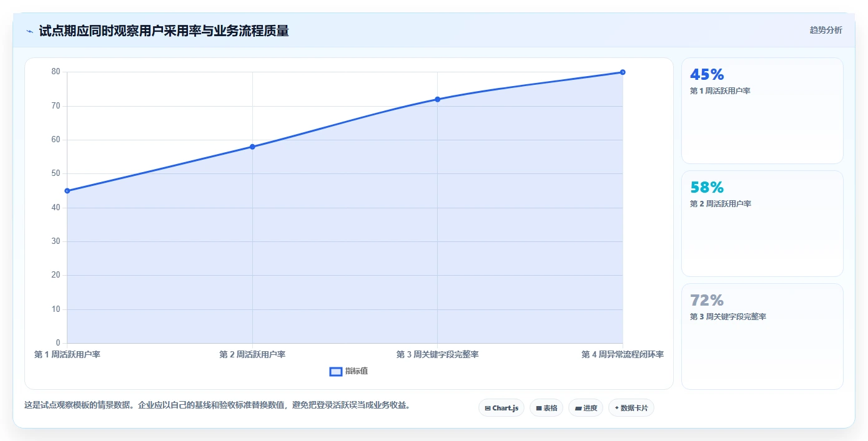Click the 趋势分析 tag in the header
This screenshot has height=441, width=868.
coord(826,30)
